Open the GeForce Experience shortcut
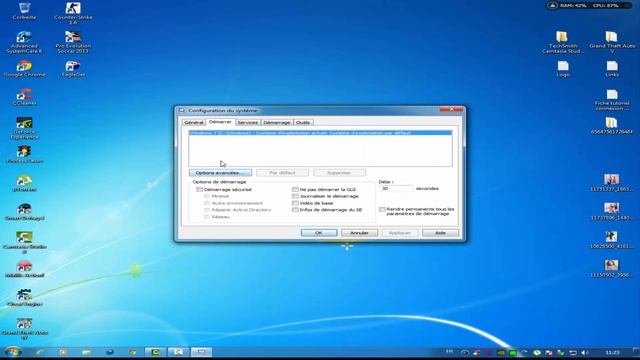This screenshot has height=360, width=640. coord(24,129)
